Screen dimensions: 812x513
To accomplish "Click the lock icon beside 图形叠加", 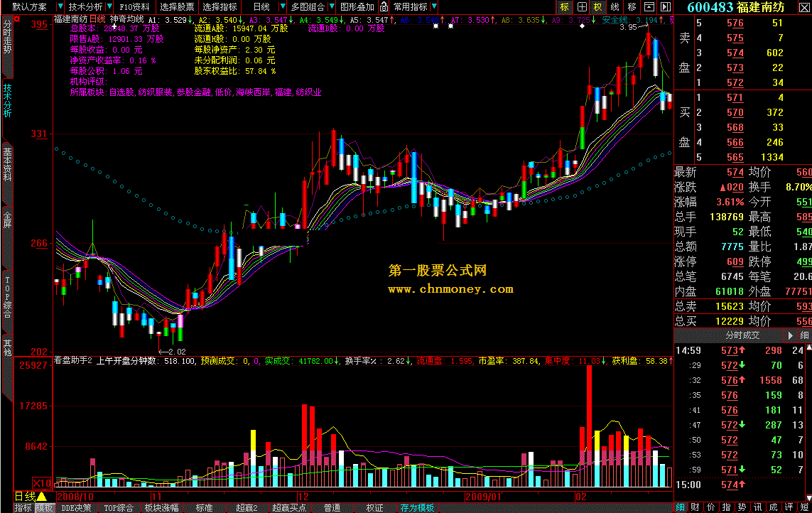I will click(384, 6).
